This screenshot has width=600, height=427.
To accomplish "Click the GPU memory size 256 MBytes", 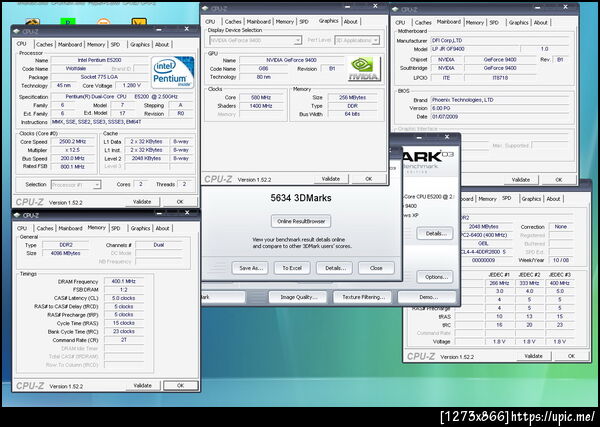I will (x=352, y=98).
